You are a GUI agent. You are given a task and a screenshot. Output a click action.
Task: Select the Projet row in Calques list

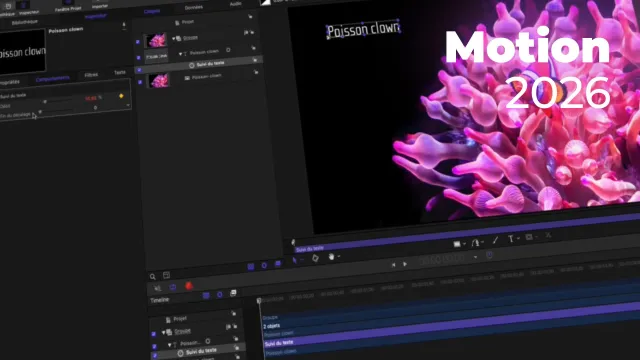pyautogui.click(x=184, y=22)
